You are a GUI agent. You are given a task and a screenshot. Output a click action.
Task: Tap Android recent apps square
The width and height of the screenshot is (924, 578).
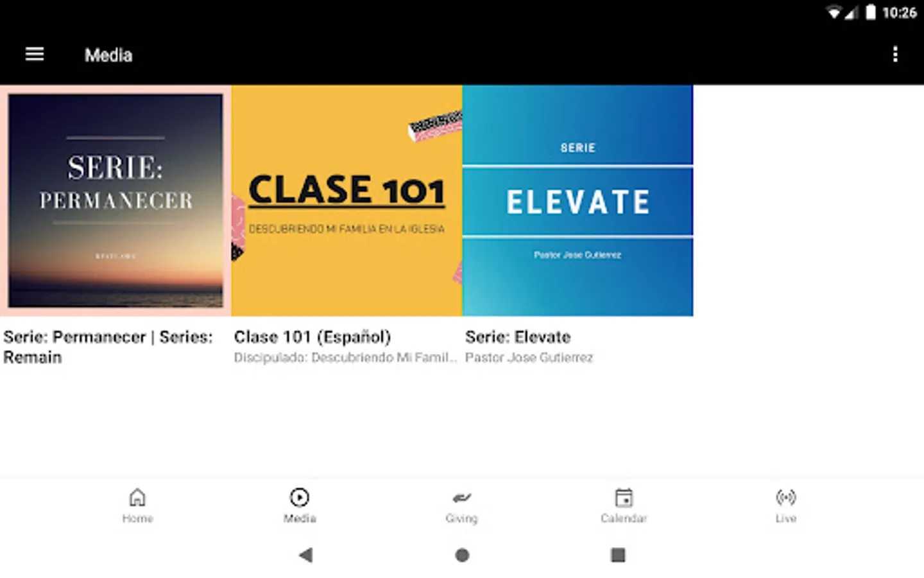[x=618, y=555]
